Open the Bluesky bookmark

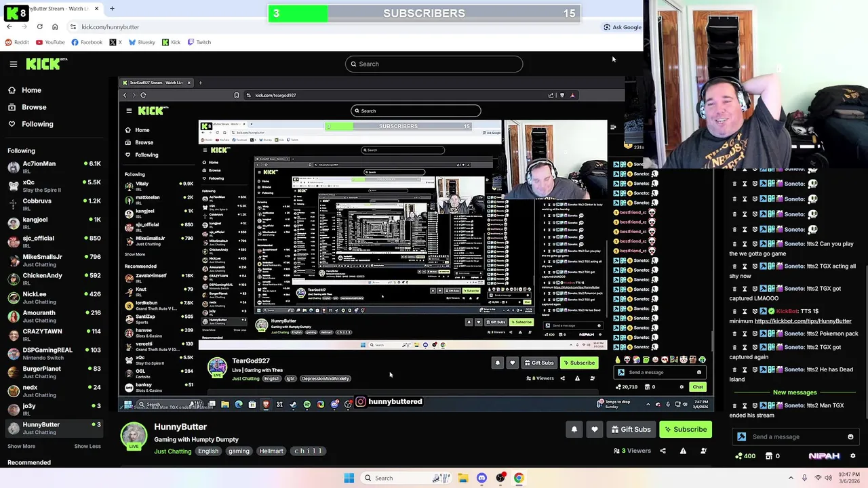click(142, 42)
